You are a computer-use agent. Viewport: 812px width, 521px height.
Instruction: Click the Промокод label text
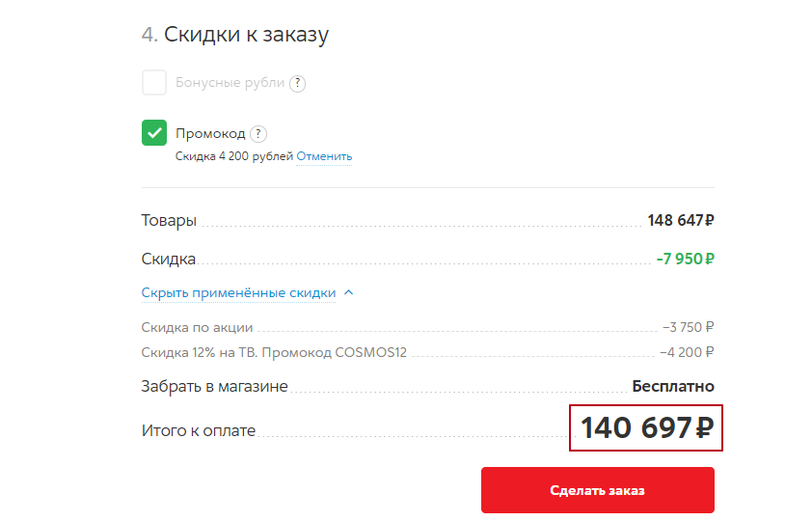(x=210, y=133)
